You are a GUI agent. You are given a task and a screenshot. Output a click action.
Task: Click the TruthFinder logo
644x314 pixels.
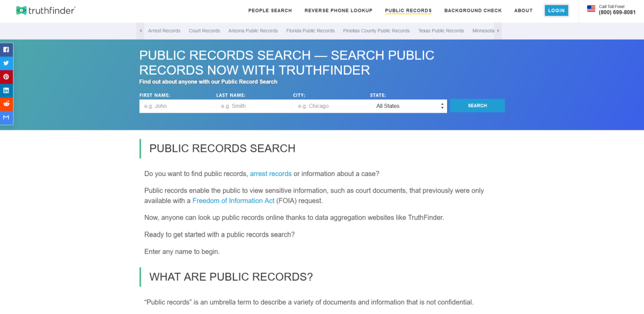pos(46,10)
